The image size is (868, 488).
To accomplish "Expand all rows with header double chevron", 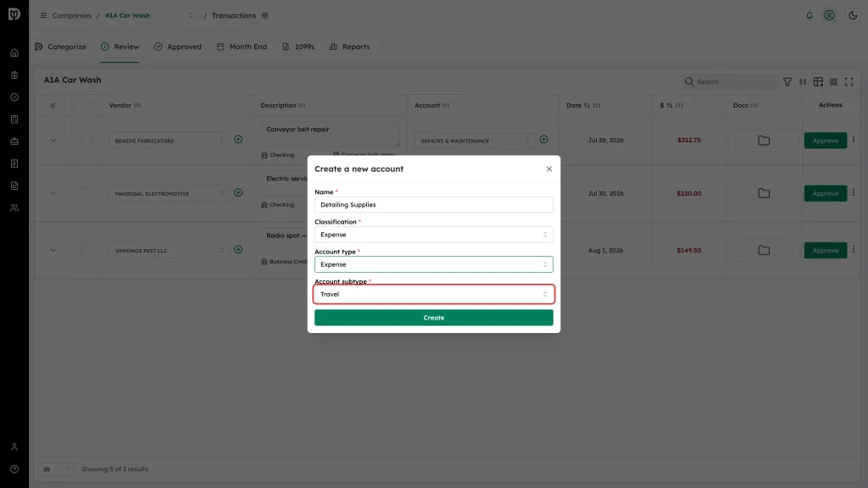I will click(x=53, y=105).
